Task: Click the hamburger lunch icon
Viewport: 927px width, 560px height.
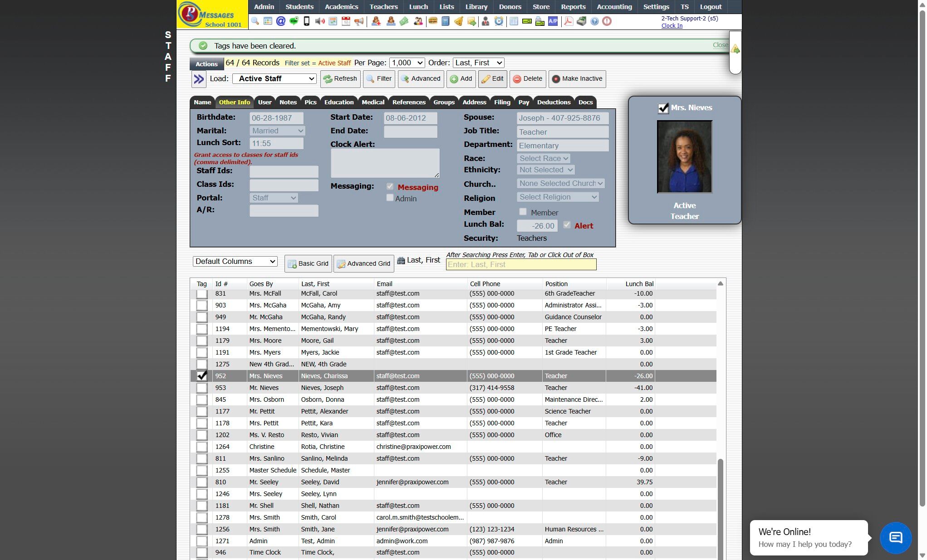Action: [x=432, y=21]
